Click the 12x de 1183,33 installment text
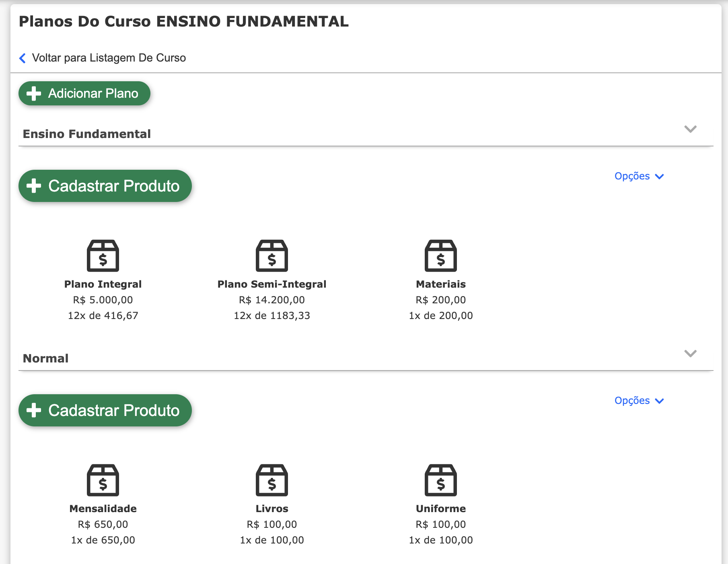Viewport: 728px width, 564px height. pyautogui.click(x=272, y=316)
